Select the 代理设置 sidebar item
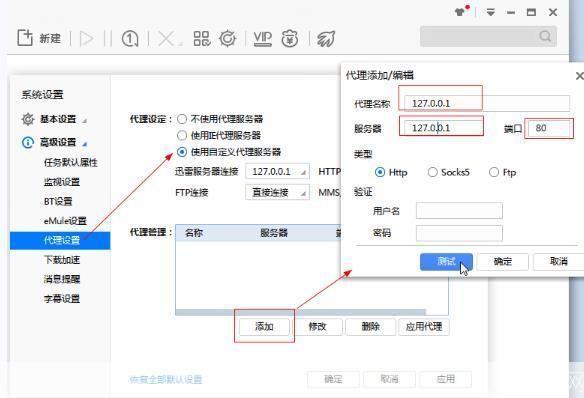584x398 pixels. coord(60,241)
